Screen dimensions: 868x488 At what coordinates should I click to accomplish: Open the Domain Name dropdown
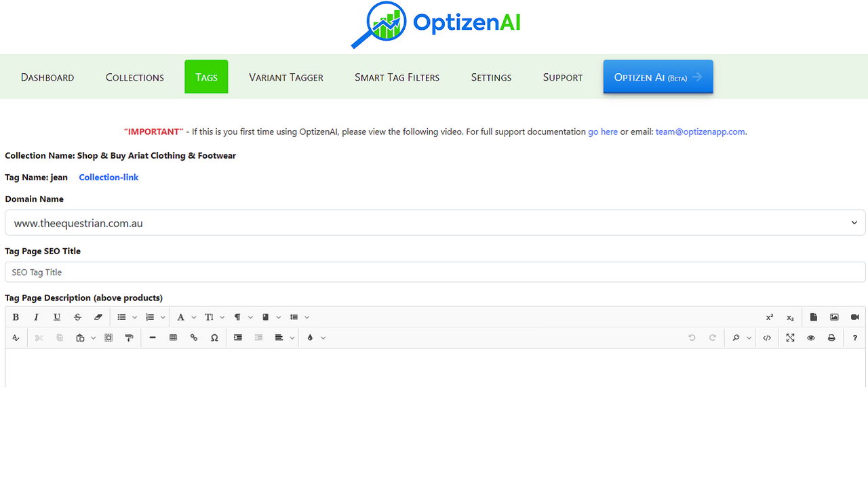click(x=435, y=223)
